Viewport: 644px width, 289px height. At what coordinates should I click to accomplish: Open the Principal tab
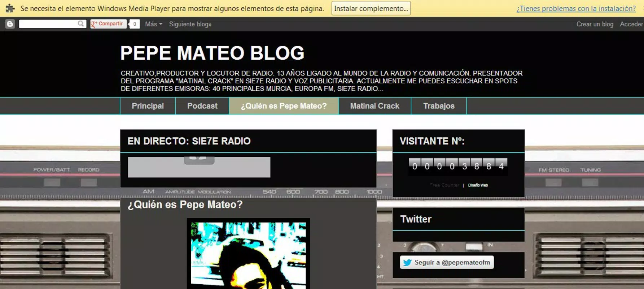pos(148,106)
